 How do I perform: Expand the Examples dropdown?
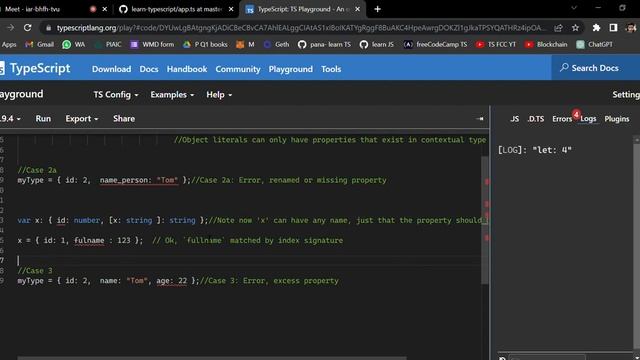point(172,95)
